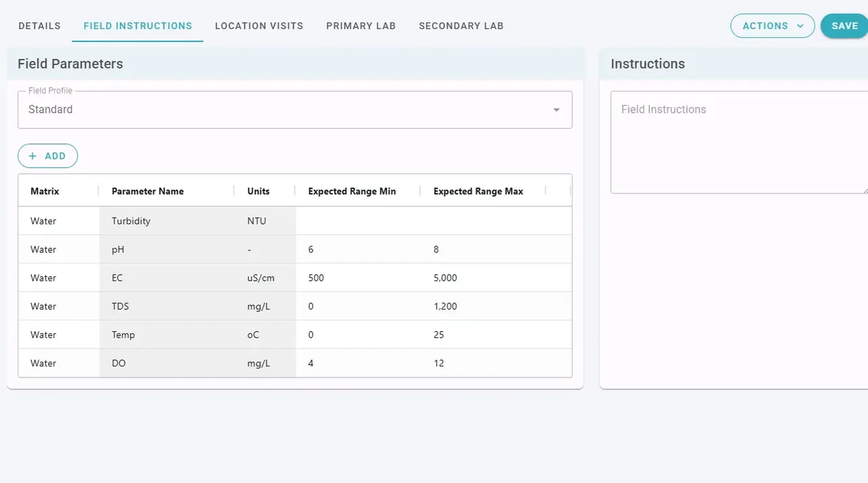Select the Temp parameter cell
Screen dimensions: 868x483
tap(167, 335)
